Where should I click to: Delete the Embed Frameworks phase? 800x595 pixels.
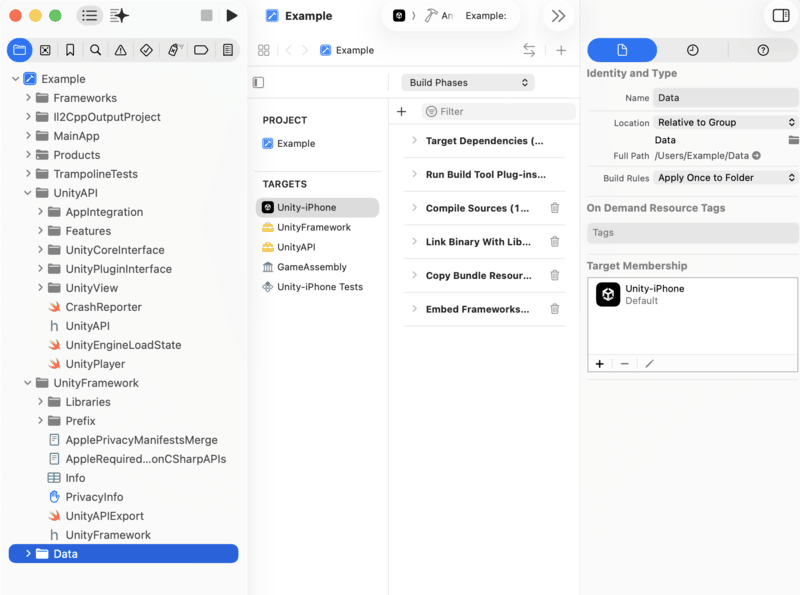555,309
